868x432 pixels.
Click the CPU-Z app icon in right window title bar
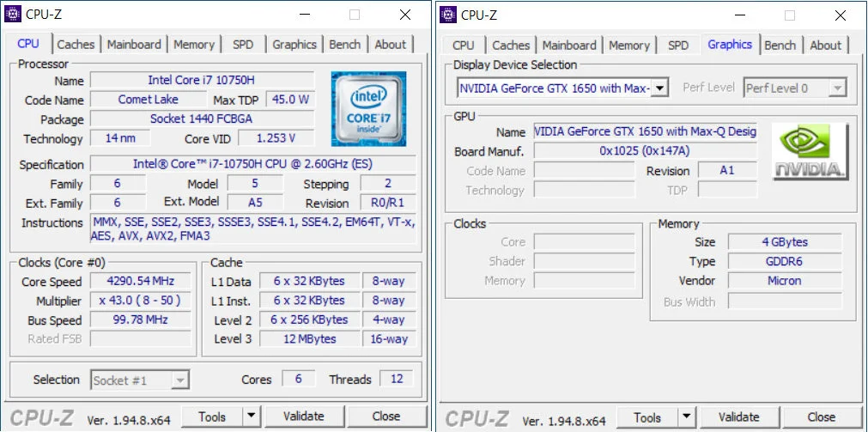(449, 14)
